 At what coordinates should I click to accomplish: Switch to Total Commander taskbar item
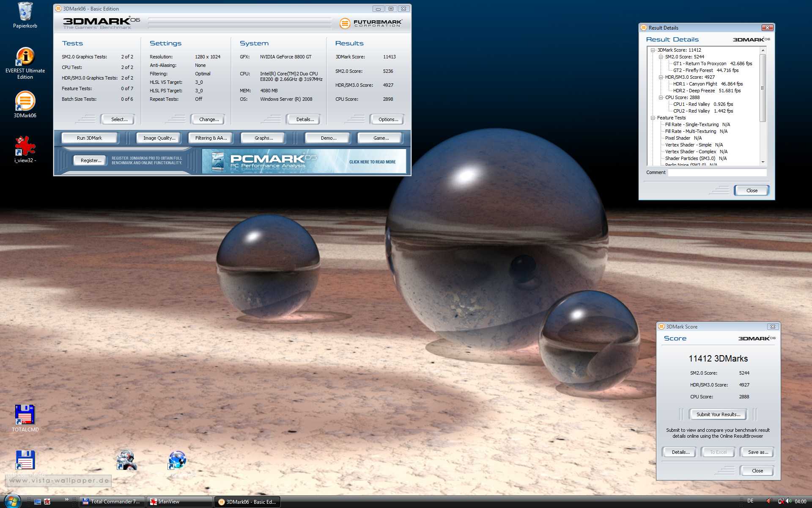tap(112, 502)
